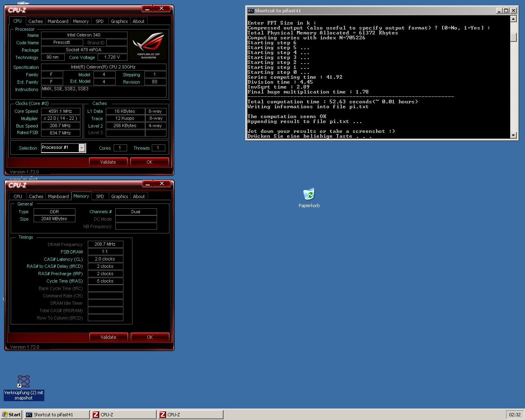Minimize the upper CPU-Z window
Image resolution: width=525 pixels, height=420 pixels.
click(147, 8)
